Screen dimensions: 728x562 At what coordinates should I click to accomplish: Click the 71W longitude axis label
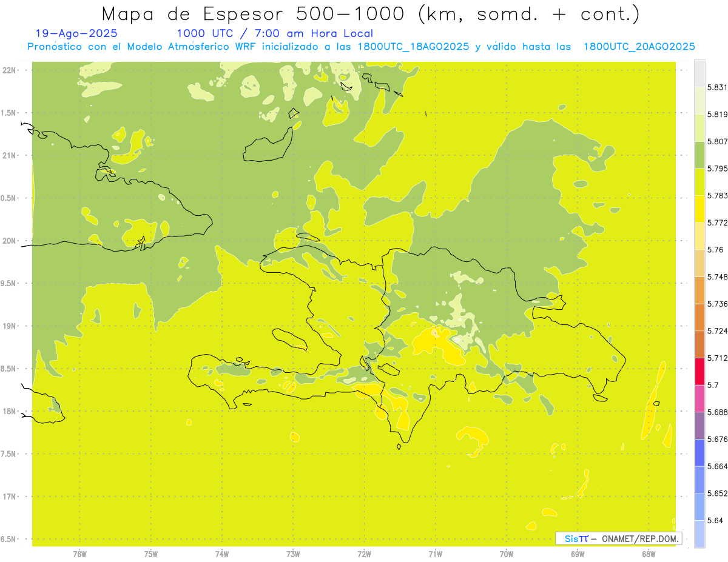point(435,554)
